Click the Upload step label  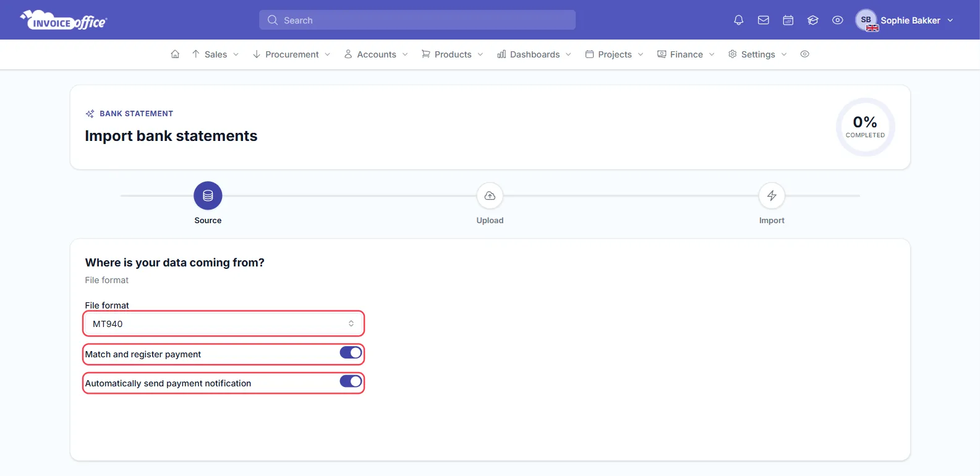pos(490,221)
